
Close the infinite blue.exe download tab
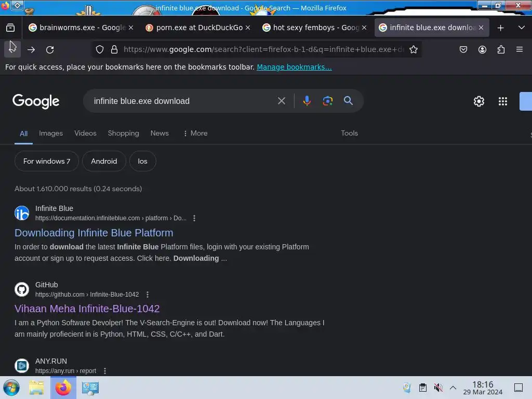click(x=481, y=28)
